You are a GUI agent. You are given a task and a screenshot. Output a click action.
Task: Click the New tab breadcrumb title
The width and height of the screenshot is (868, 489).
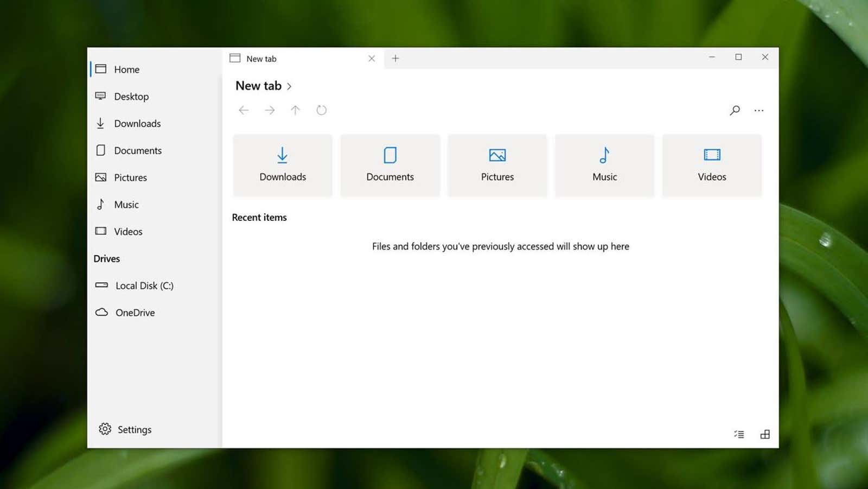coord(258,86)
